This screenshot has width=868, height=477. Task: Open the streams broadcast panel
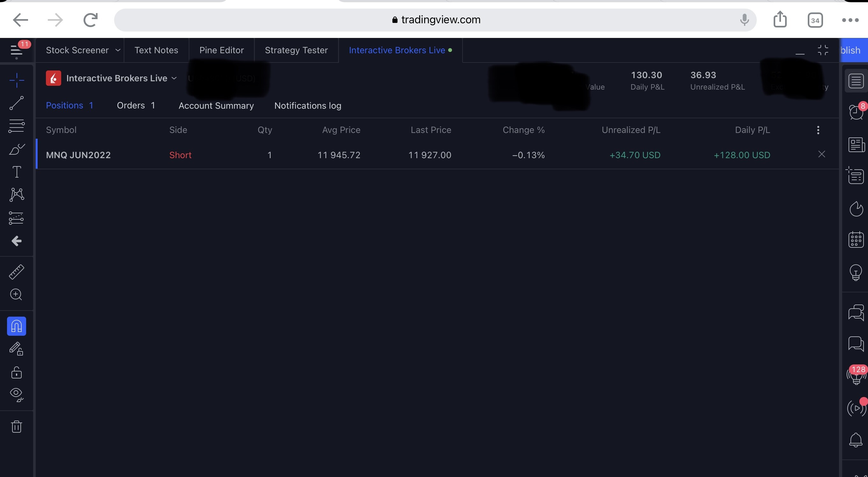point(856,408)
